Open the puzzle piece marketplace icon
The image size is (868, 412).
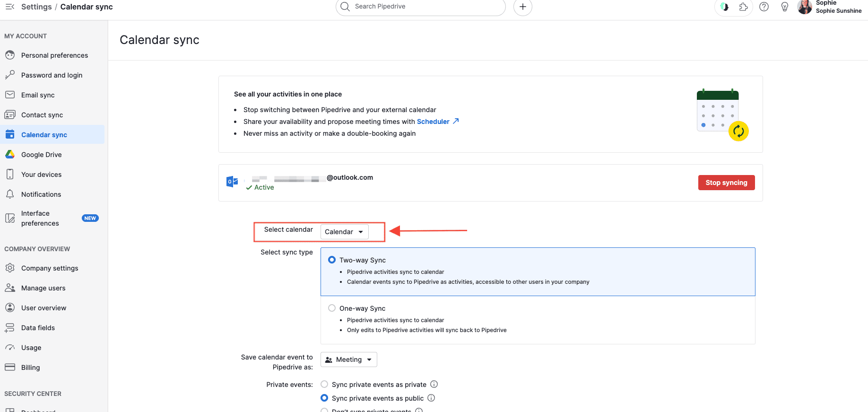[x=743, y=7]
